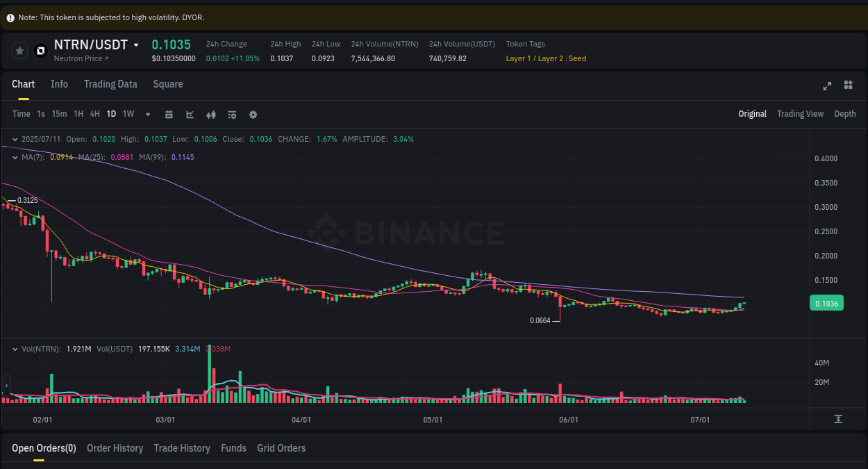
Task: Open the technical indicators icon
Action: 232,114
